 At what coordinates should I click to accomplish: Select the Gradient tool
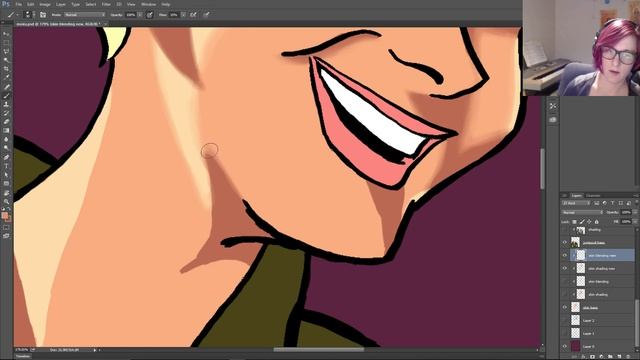6,131
